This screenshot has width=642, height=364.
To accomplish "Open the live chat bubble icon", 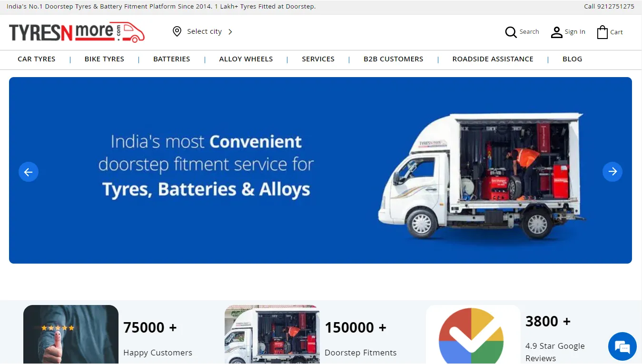I will 622,346.
